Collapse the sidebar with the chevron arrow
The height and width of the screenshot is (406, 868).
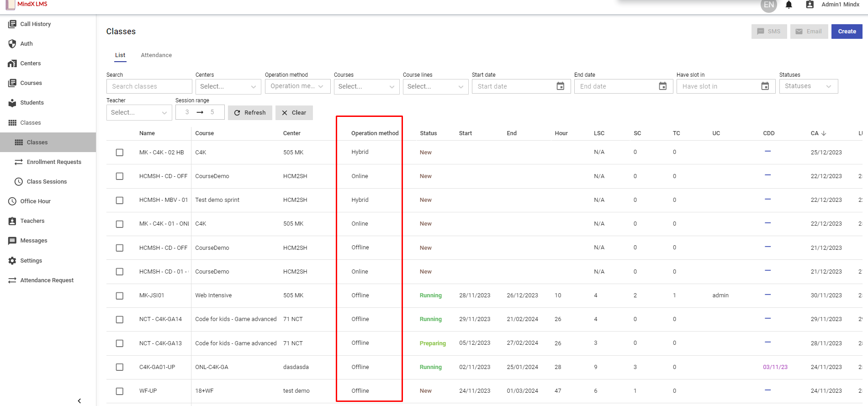pos(79,401)
